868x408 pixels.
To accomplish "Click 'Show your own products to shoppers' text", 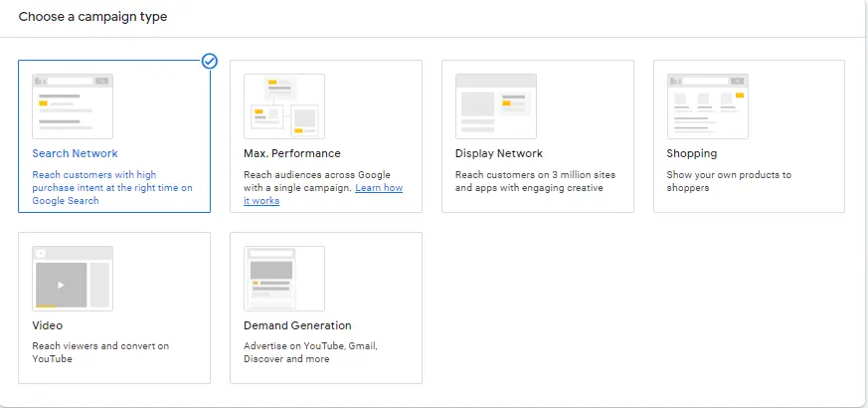I will pyautogui.click(x=729, y=181).
